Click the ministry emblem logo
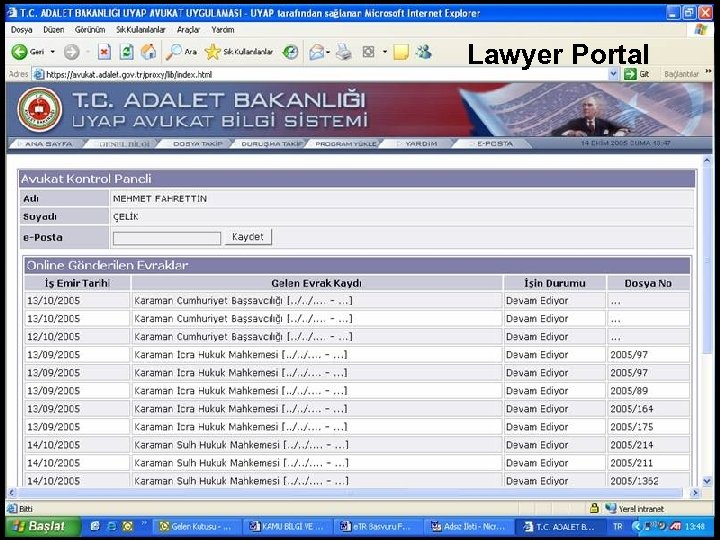This screenshot has height=540, width=720. (39, 110)
